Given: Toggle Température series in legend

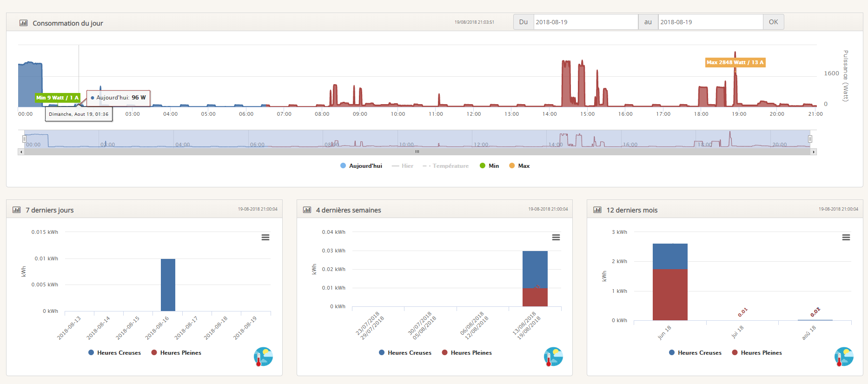Looking at the screenshot, I should (x=445, y=166).
